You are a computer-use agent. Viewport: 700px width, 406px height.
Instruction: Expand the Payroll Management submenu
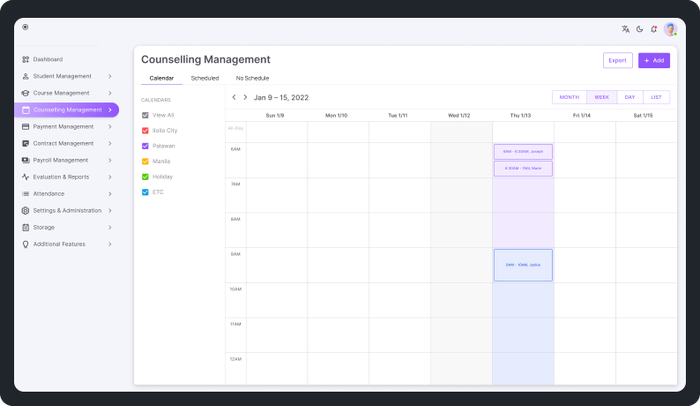(110, 160)
